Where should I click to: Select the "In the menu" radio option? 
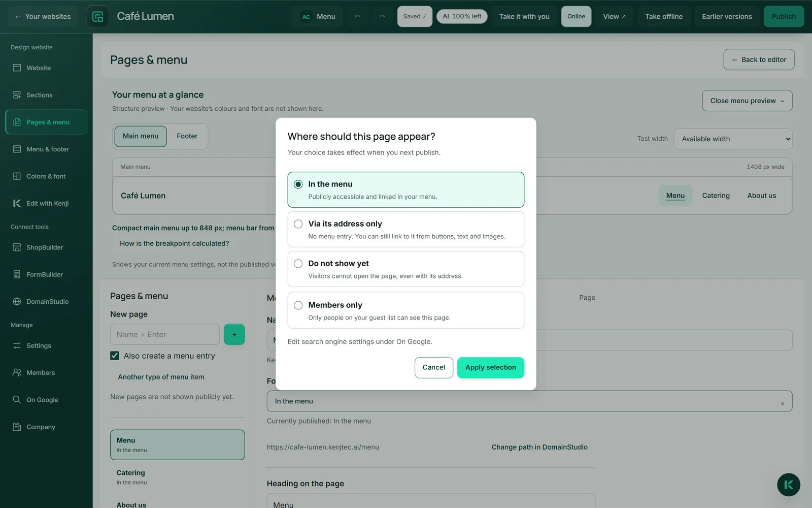pos(298,184)
